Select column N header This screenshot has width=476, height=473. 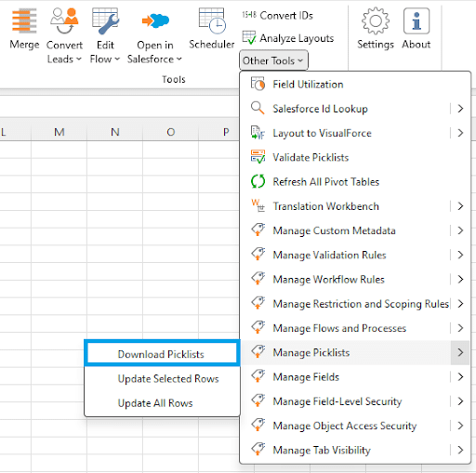click(115, 132)
